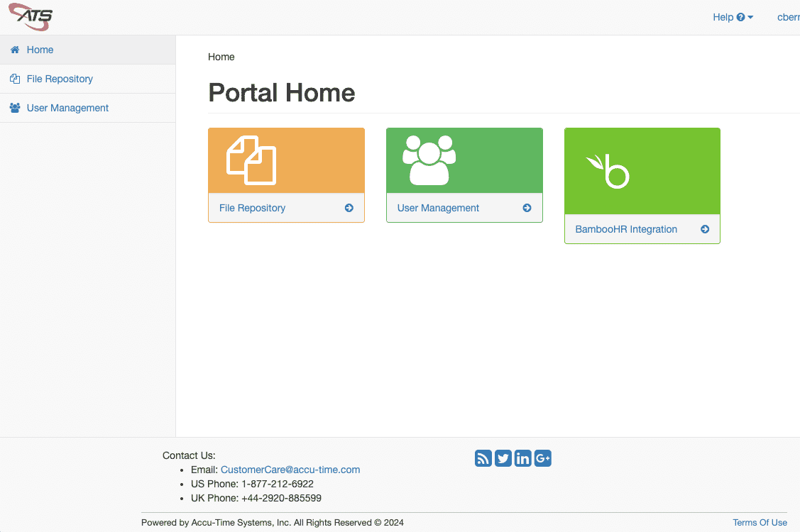800x532 pixels.
Task: Click the User Management sidebar people icon
Action: pos(15,108)
